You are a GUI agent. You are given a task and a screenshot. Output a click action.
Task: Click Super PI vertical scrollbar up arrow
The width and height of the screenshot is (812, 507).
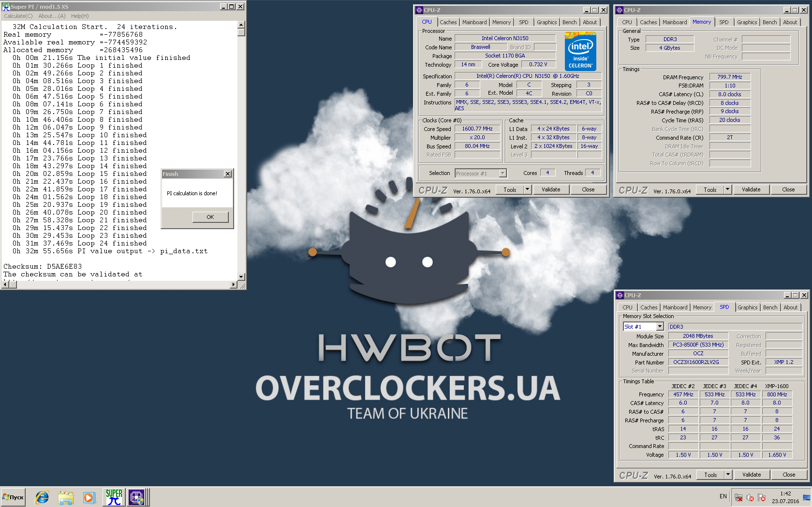point(241,25)
